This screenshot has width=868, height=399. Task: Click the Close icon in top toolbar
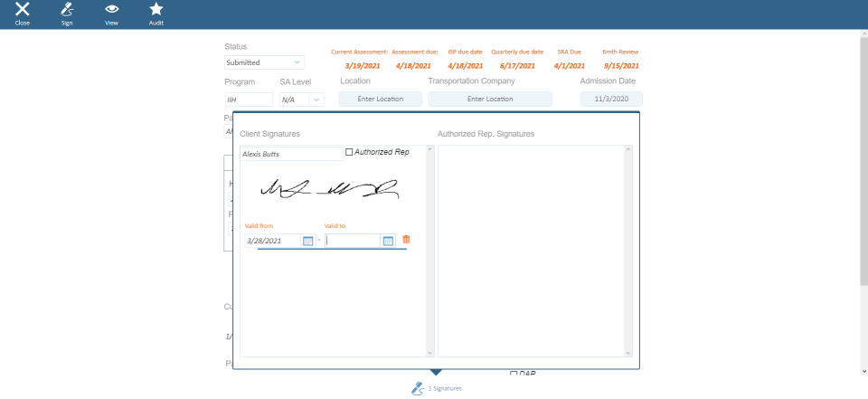[x=23, y=10]
